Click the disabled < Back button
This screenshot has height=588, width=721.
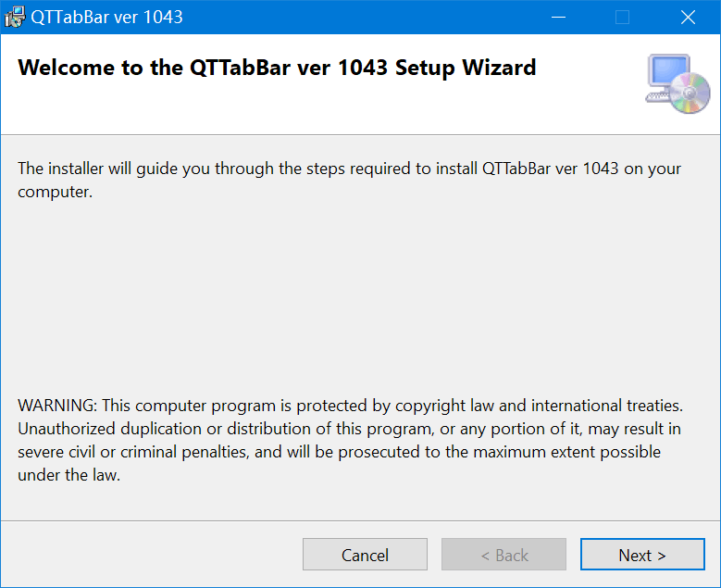[503, 555]
